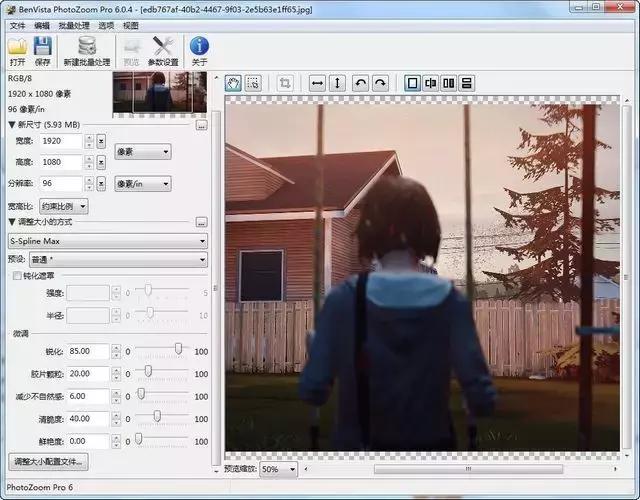Open 新尺寸 options ellipsis button
This screenshot has width=640, height=500.
pos(201,125)
